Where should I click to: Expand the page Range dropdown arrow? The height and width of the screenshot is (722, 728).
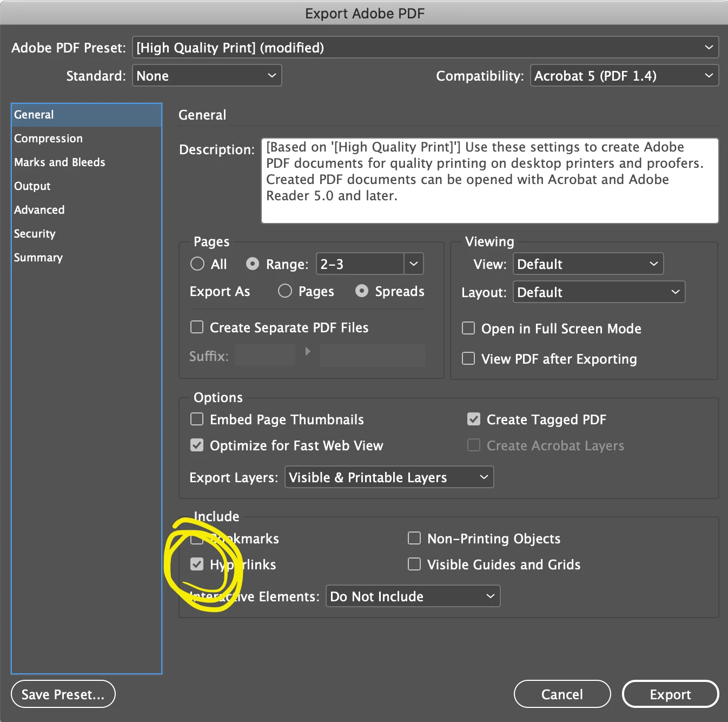click(414, 264)
